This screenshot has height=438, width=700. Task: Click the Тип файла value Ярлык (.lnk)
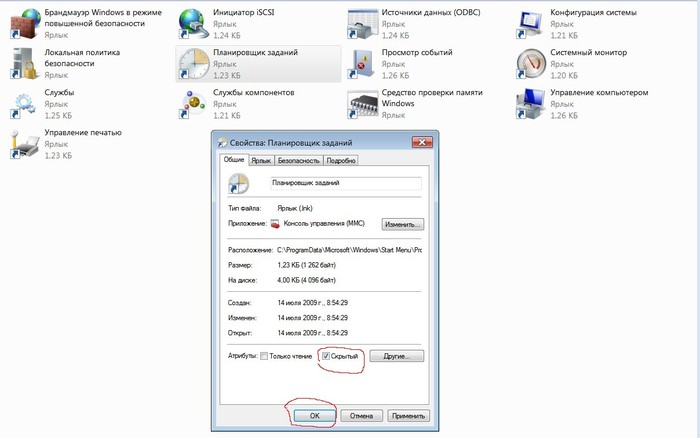pos(295,209)
